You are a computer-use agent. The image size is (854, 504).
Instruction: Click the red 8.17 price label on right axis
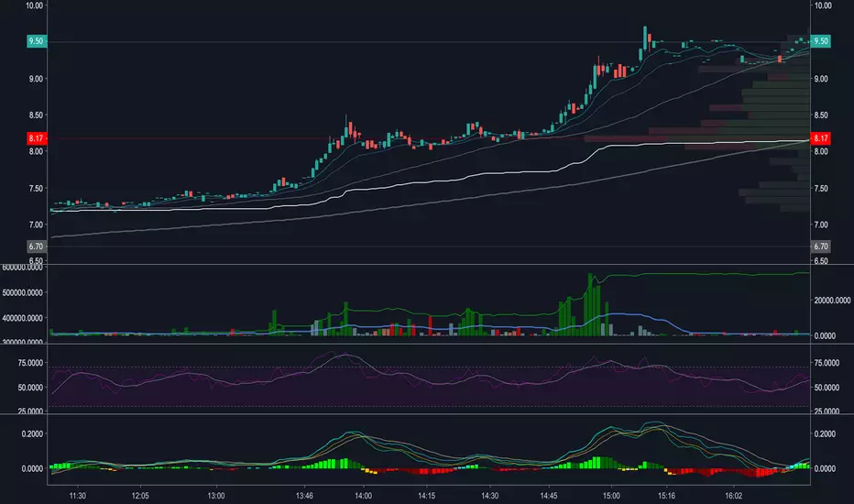coord(820,138)
